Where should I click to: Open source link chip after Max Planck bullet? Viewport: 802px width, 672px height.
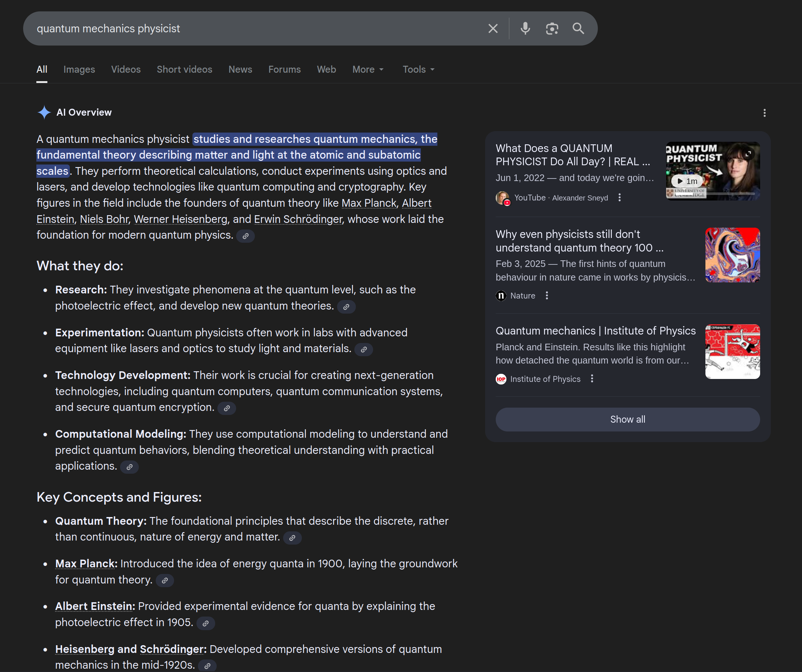(x=165, y=580)
